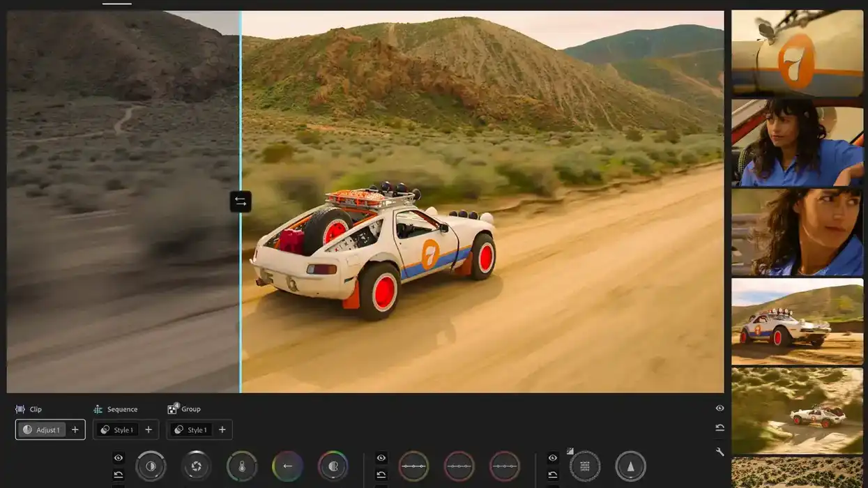The image size is (868, 488).
Task: Select the Group tab
Action: [x=184, y=409]
